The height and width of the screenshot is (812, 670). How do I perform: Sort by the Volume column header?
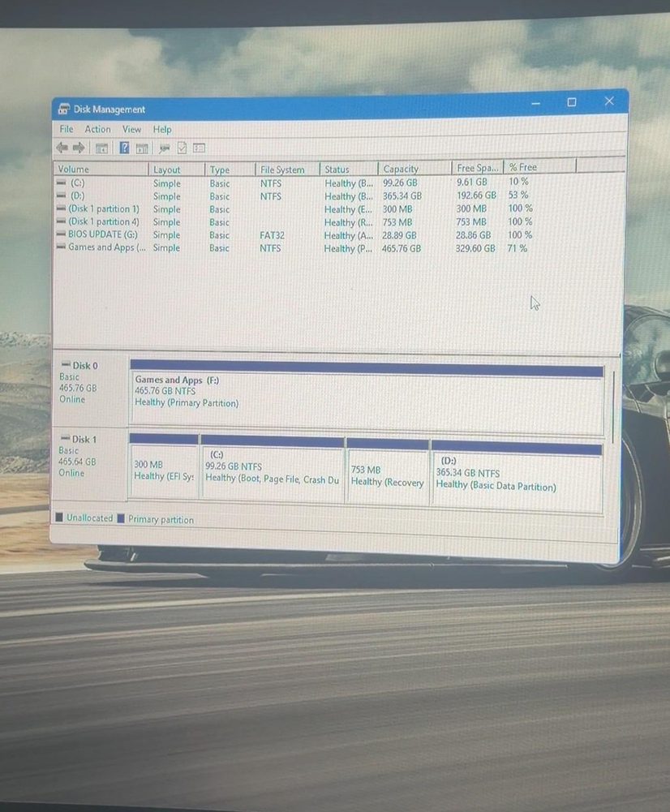click(101, 169)
